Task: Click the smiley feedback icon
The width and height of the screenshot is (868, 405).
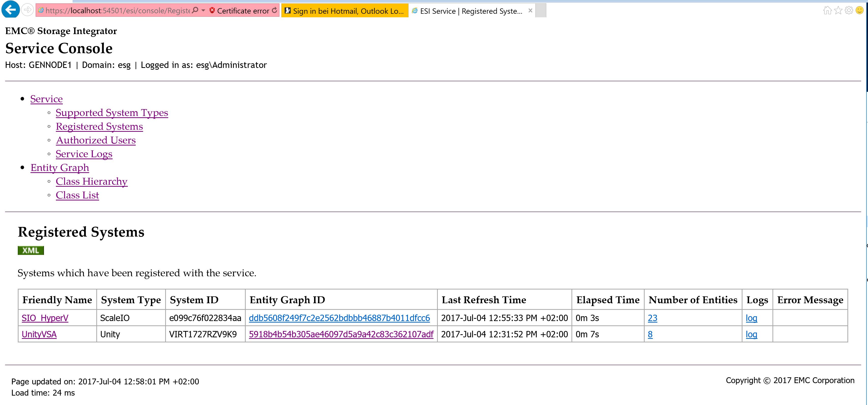Action: click(x=859, y=10)
